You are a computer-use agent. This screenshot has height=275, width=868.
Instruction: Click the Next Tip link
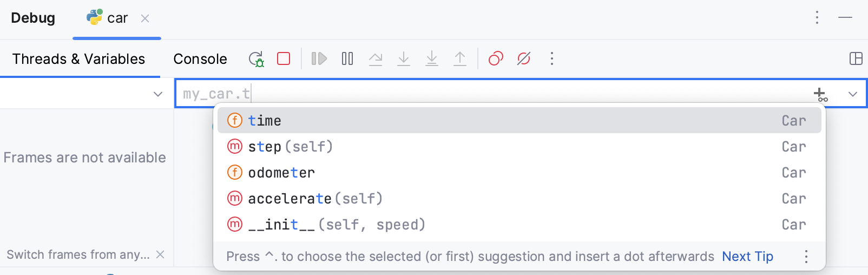click(x=747, y=257)
